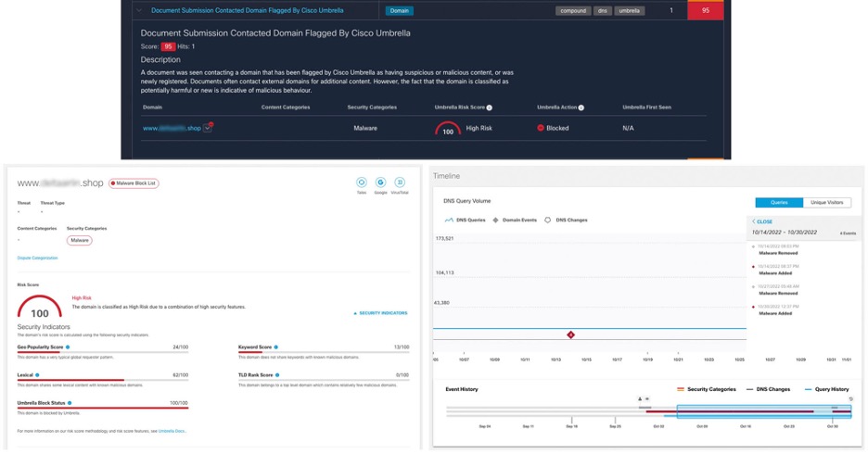The image size is (868, 454).
Task: Collapse the Document Submission indicator row chevron
Action: point(139,11)
